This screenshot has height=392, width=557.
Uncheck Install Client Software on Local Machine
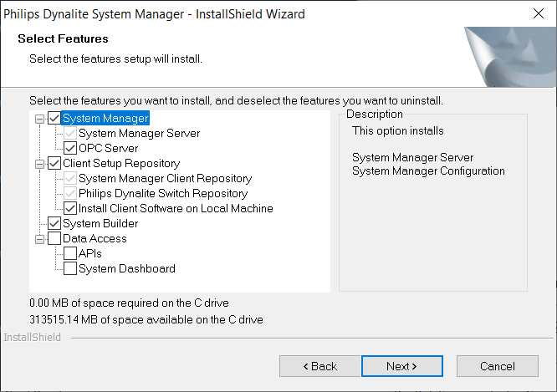[70, 208]
